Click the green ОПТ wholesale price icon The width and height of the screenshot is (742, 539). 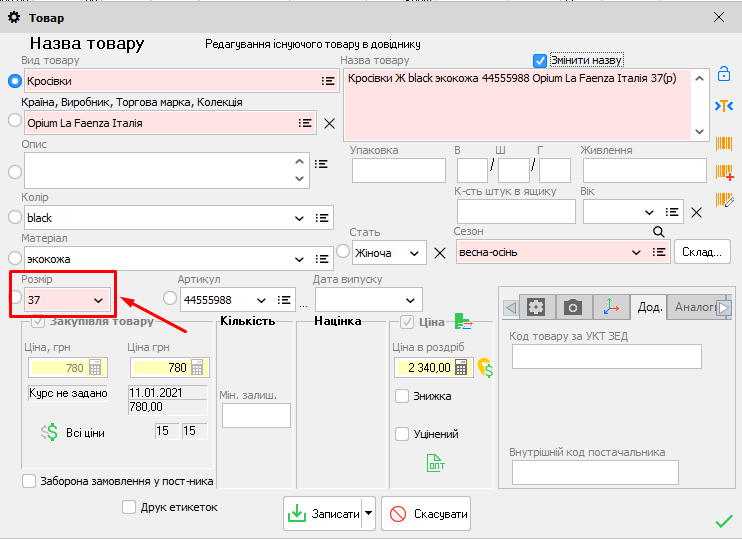click(x=436, y=463)
